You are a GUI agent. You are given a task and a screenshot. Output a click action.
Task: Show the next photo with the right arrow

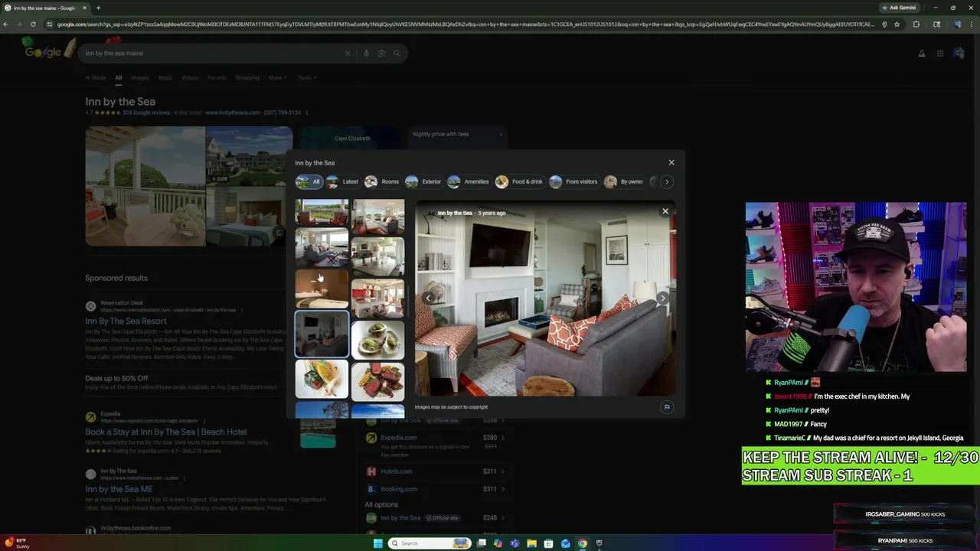[x=663, y=298]
